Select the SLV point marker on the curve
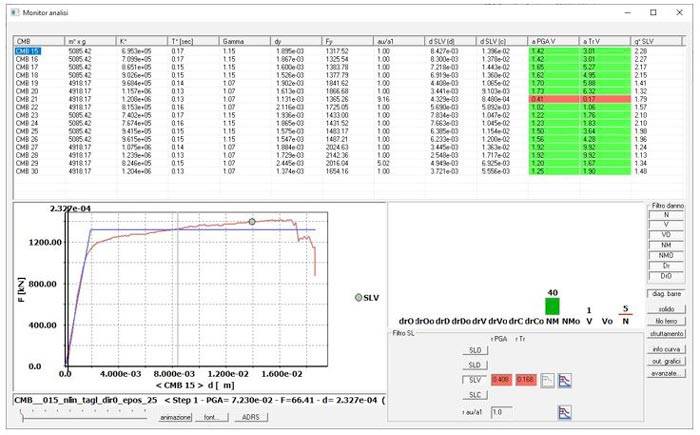 click(252, 222)
